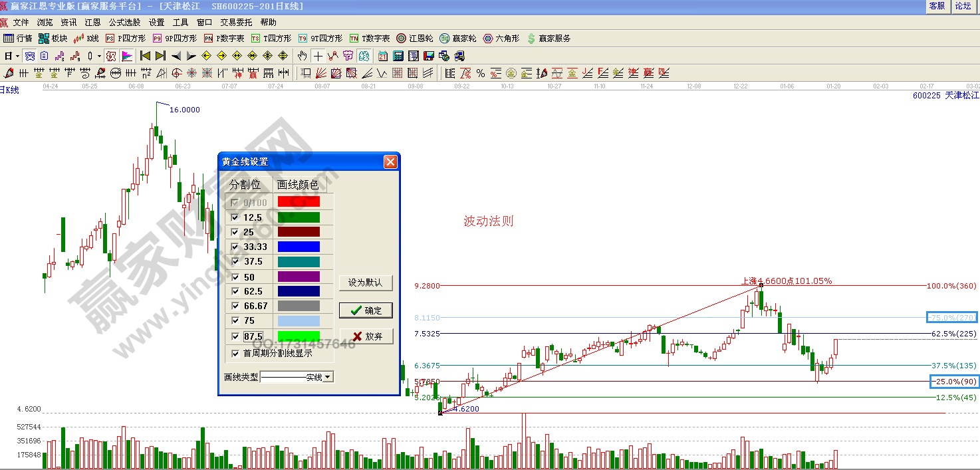Open the 江恩 menu
The width and height of the screenshot is (980, 470).
(x=92, y=23)
